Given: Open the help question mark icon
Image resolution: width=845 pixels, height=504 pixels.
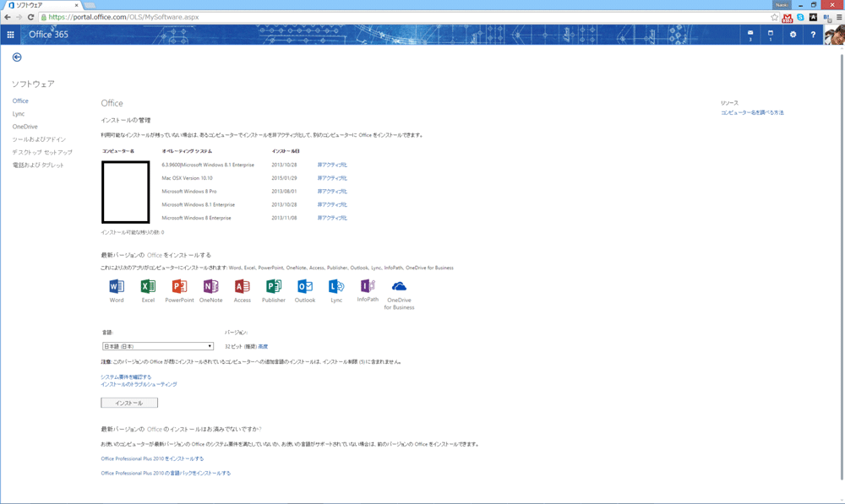Looking at the screenshot, I should (813, 35).
